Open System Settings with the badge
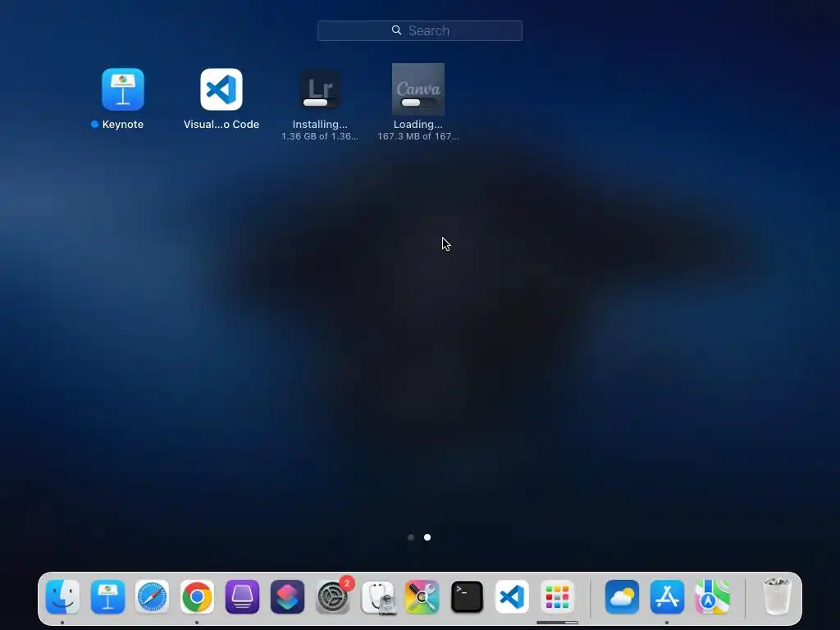The image size is (840, 630). point(332,596)
